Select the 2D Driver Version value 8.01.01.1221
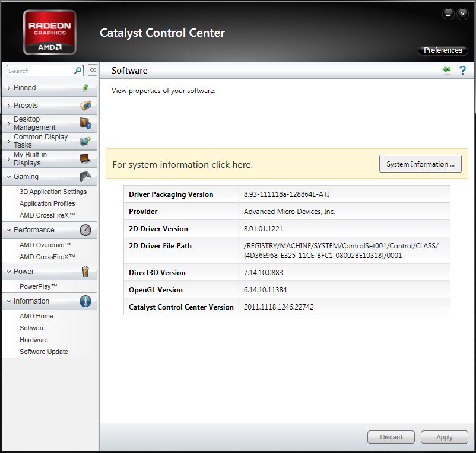 [x=263, y=229]
